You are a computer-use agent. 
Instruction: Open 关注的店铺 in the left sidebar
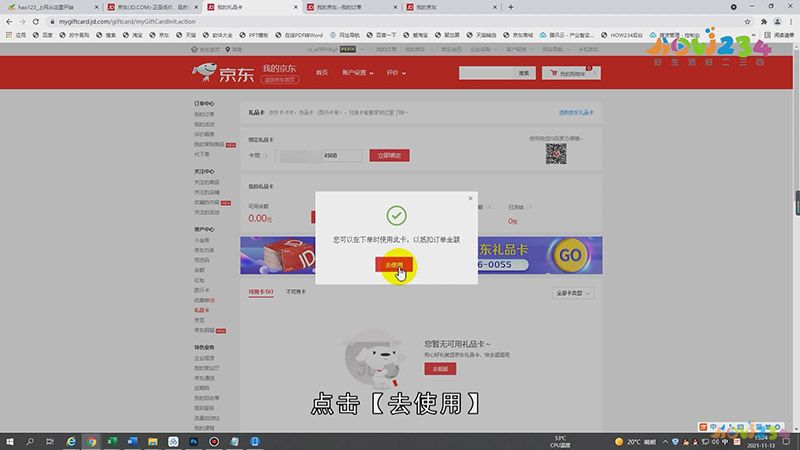coord(207,192)
